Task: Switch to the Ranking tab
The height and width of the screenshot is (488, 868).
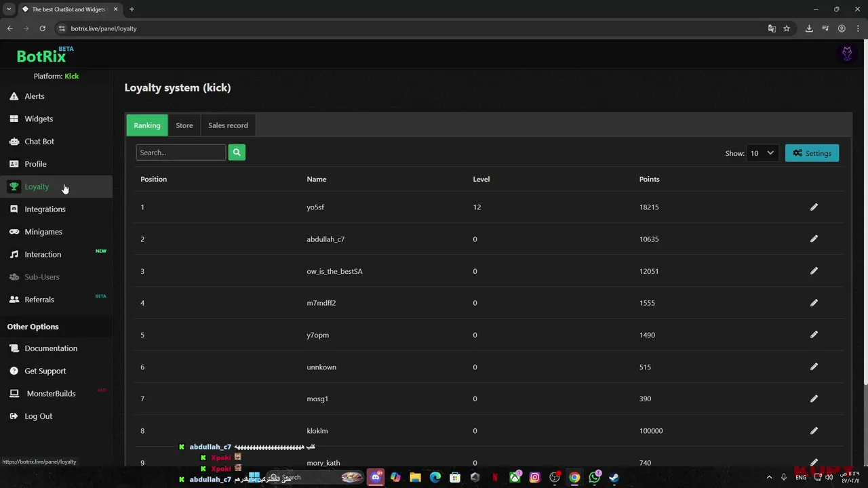Action: (x=147, y=125)
